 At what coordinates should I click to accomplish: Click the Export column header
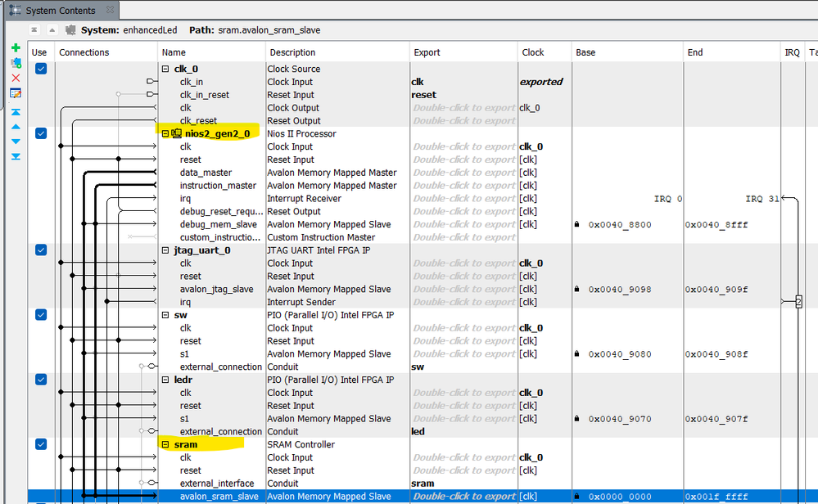tap(427, 52)
